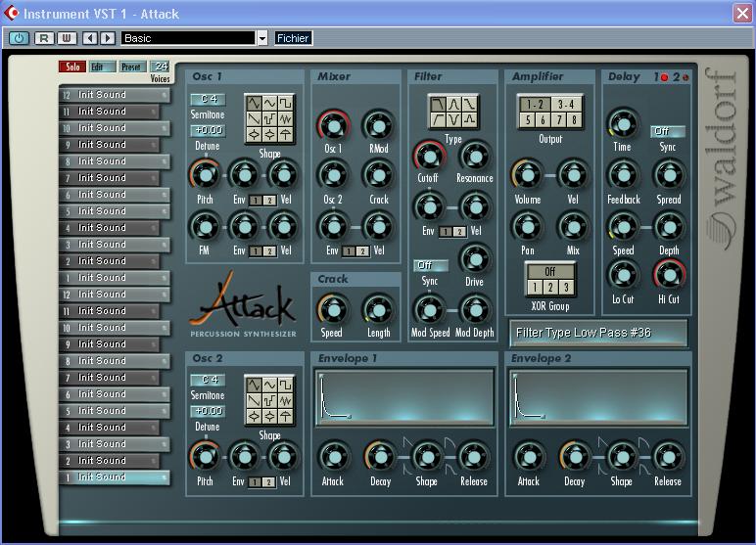This screenshot has width=756, height=545.
Task: Select the noise shape in Osc 2
Action: point(285,400)
